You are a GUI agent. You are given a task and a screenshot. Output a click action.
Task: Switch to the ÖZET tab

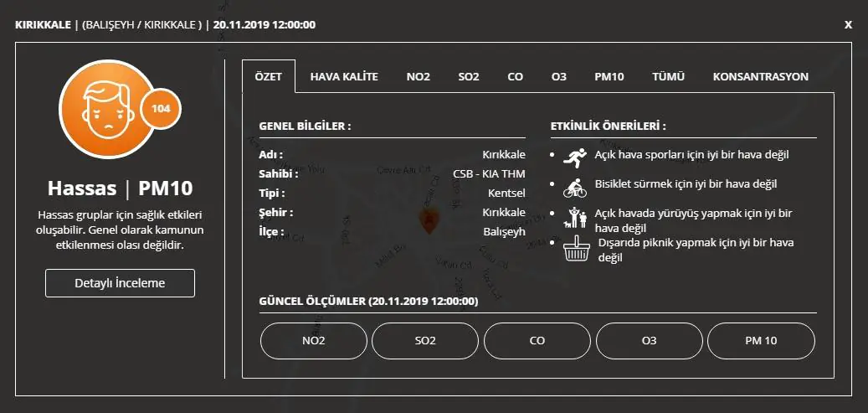269,76
